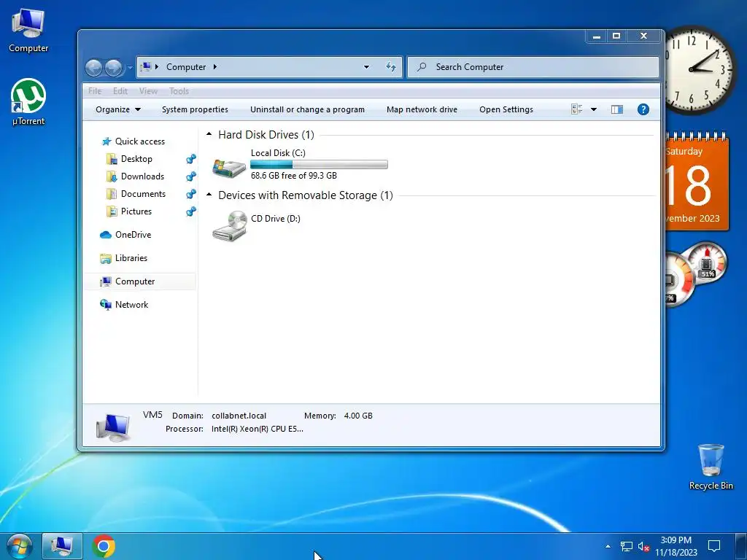Open the network tray icon
Viewport: 747px width, 560px height.
tap(626, 546)
